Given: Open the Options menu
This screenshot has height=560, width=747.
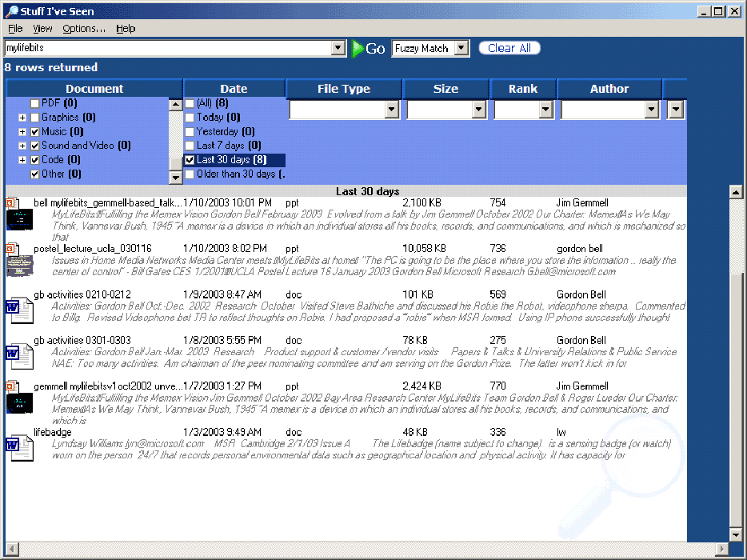Looking at the screenshot, I should 84,29.
